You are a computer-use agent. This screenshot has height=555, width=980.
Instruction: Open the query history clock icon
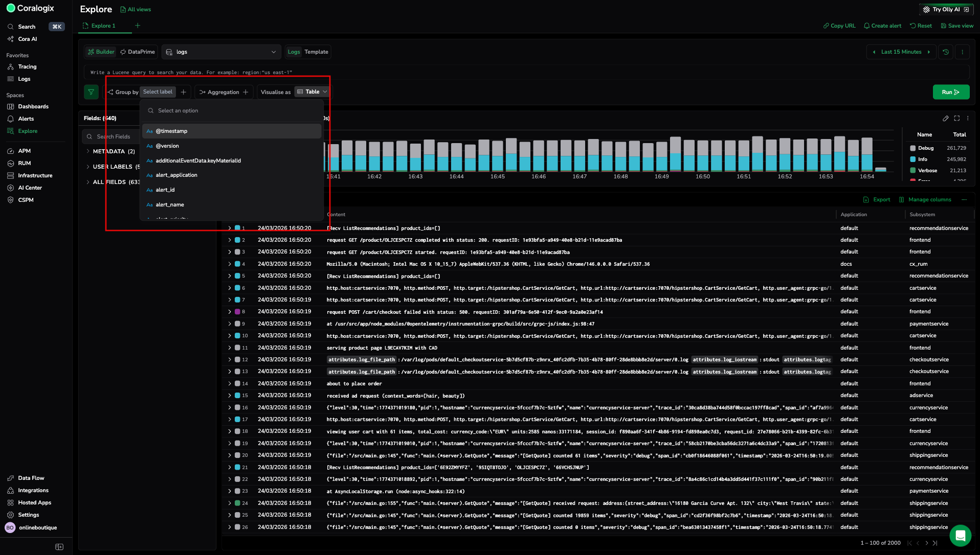pyautogui.click(x=946, y=52)
